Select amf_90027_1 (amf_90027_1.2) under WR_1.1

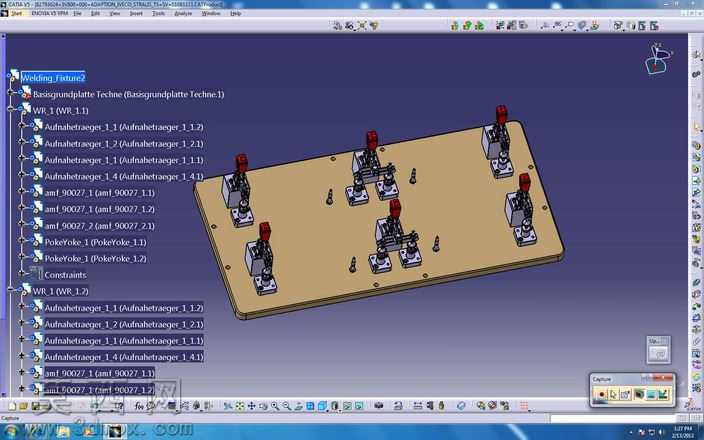pyautogui.click(x=100, y=209)
